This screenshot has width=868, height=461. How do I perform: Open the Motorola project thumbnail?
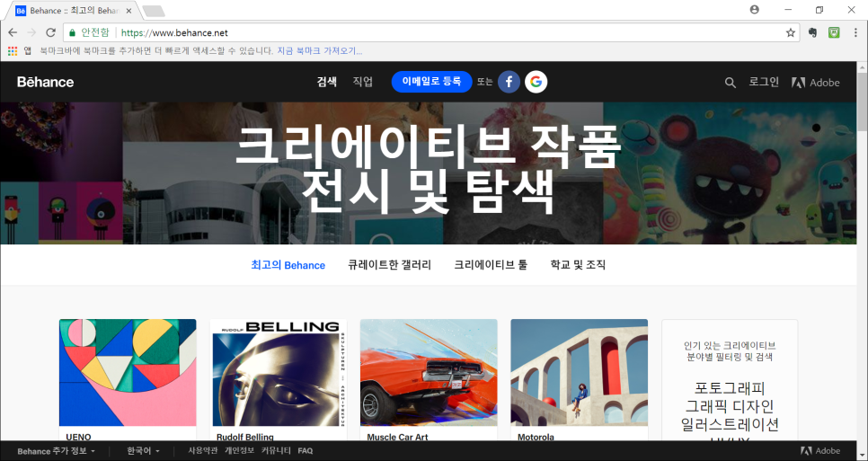pos(579,372)
